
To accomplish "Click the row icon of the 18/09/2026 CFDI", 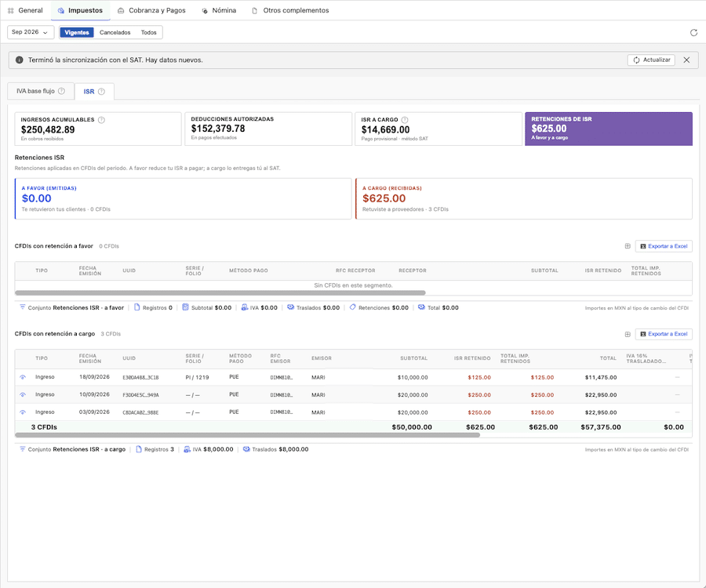I will click(x=23, y=377).
